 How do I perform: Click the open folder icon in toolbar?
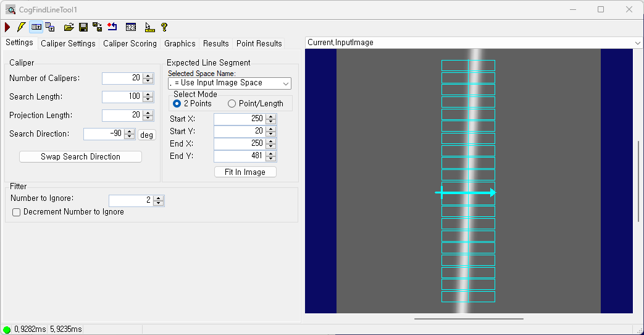coord(69,27)
